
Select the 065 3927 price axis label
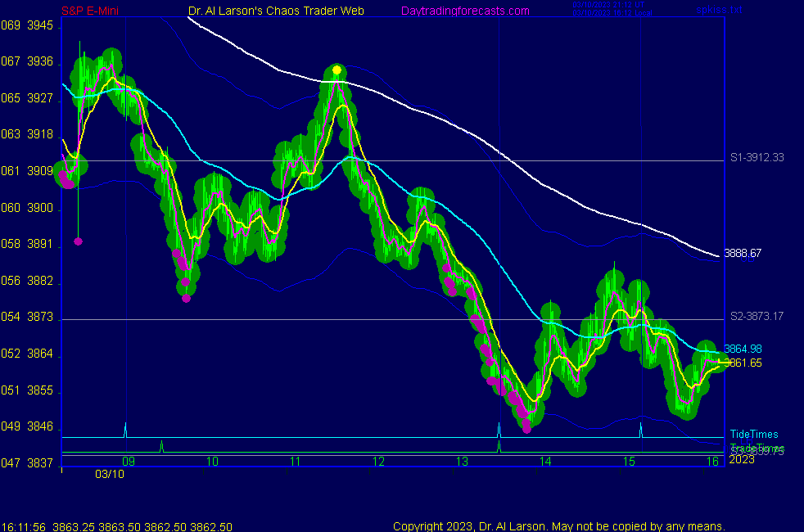27,98
